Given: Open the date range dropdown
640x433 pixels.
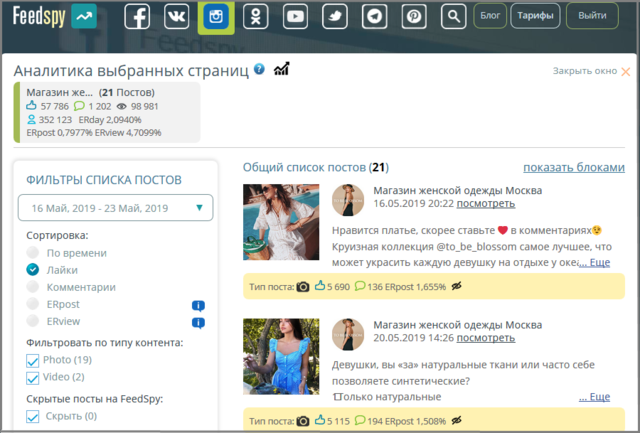Looking at the screenshot, I should [115, 208].
